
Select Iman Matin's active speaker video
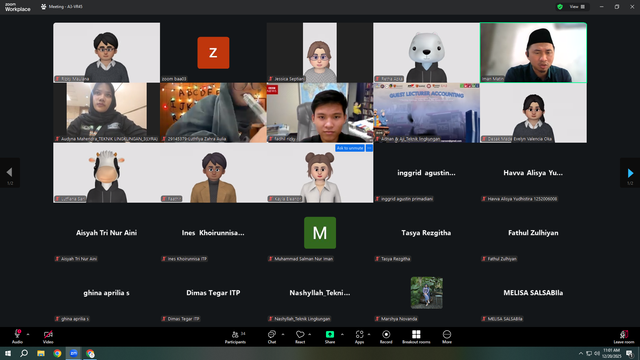pos(533,53)
